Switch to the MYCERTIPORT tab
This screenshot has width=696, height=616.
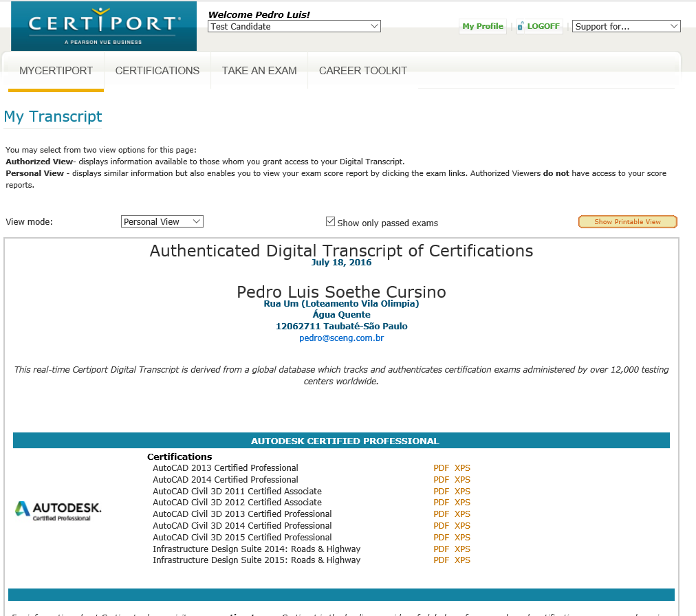[56, 71]
